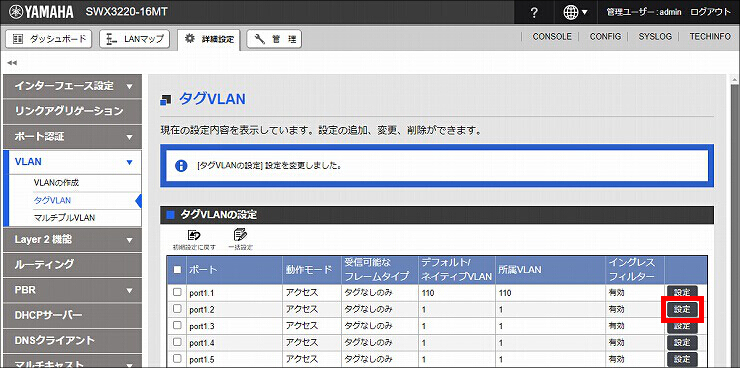
Task: Expand Layer 2 機能 menu
Action: point(72,240)
